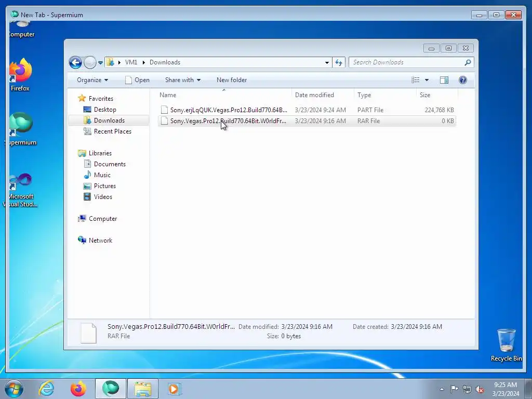Screen dimensions: 532x399
Task: Click the details pane Date modified value
Action: [307, 327]
